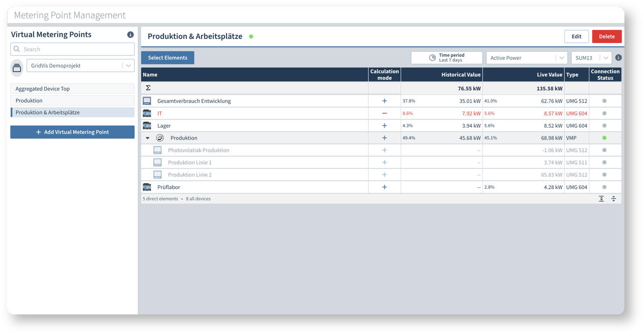Viewport: 644px width, 334px height.
Task: Click the info icon next to SUM13
Action: [x=618, y=58]
